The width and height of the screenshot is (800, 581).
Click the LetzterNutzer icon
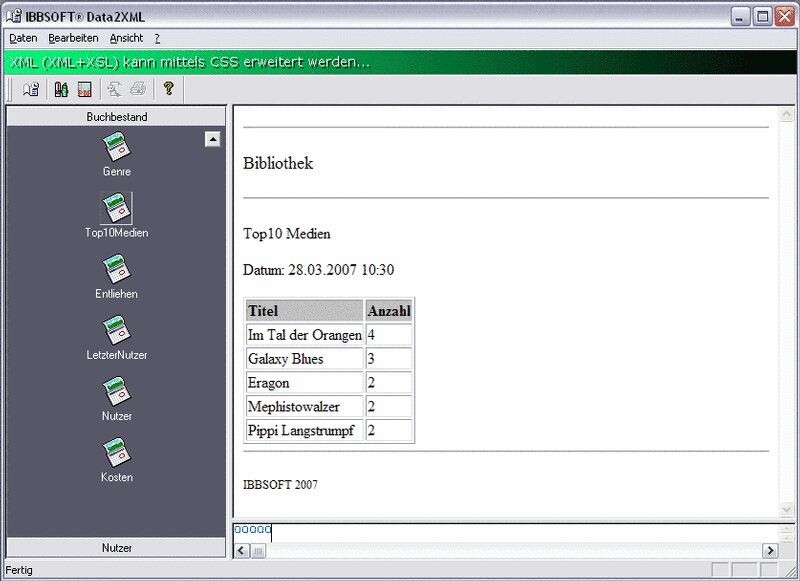click(x=117, y=330)
